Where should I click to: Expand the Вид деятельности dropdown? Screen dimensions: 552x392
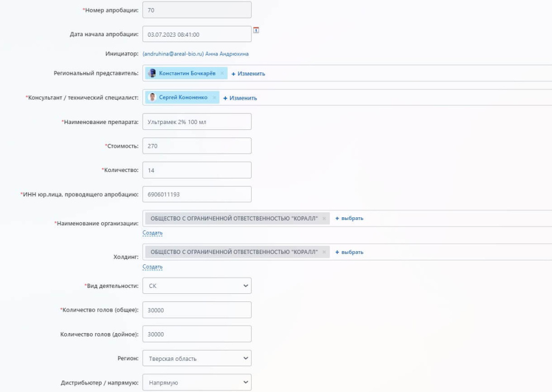197,286
